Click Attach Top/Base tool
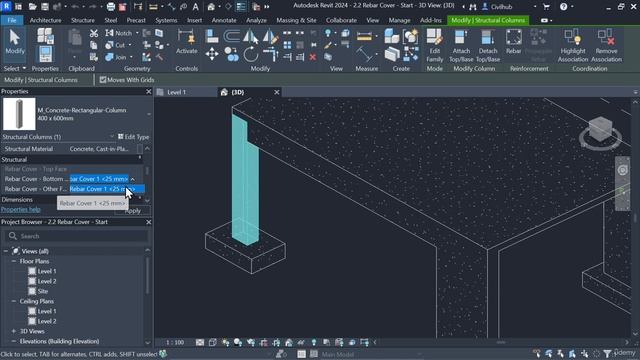The image size is (640, 360). pos(461,45)
